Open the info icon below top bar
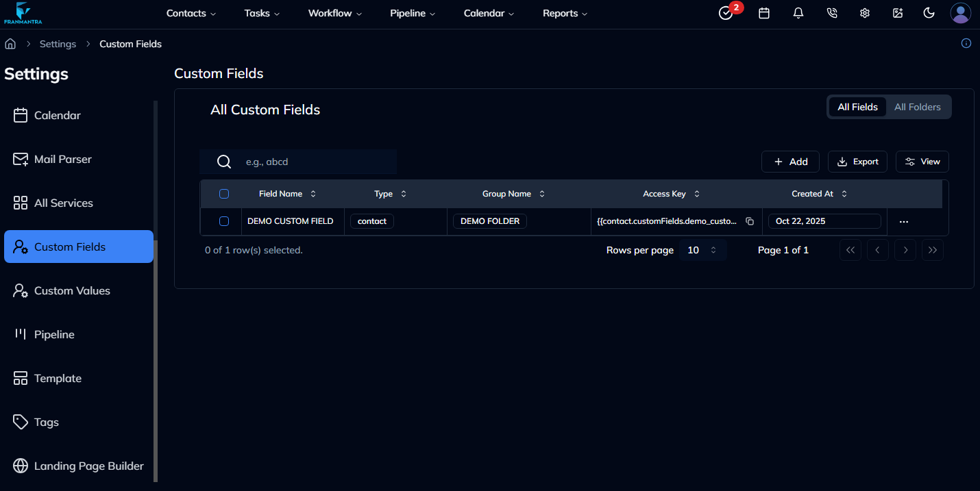This screenshot has height=491, width=980. point(966,43)
